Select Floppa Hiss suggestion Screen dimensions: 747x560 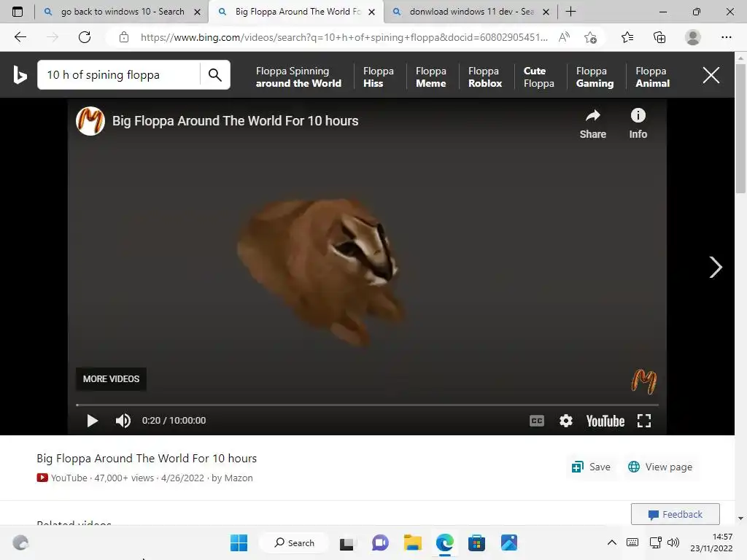[379, 77]
